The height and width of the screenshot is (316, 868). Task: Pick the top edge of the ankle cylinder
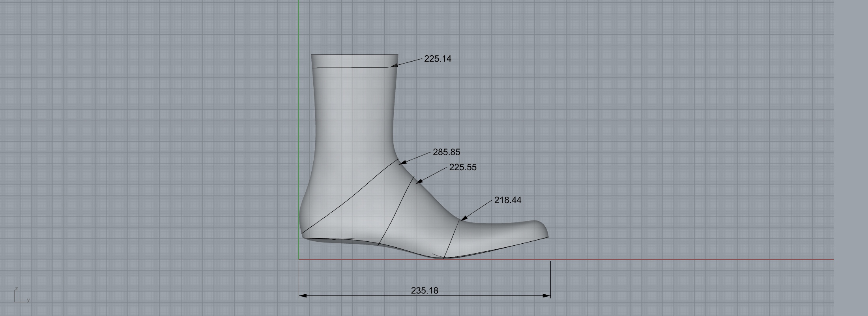click(x=354, y=55)
